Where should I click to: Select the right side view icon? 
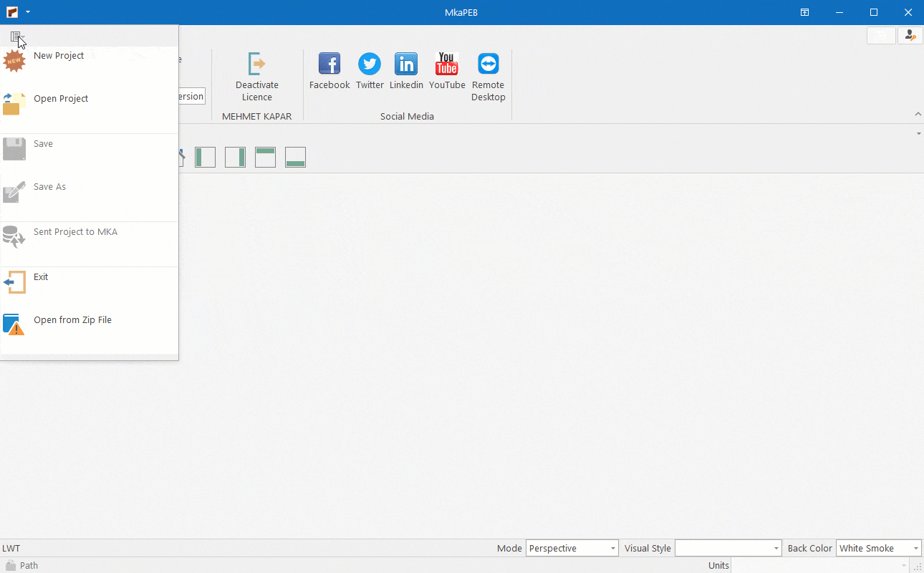235,157
